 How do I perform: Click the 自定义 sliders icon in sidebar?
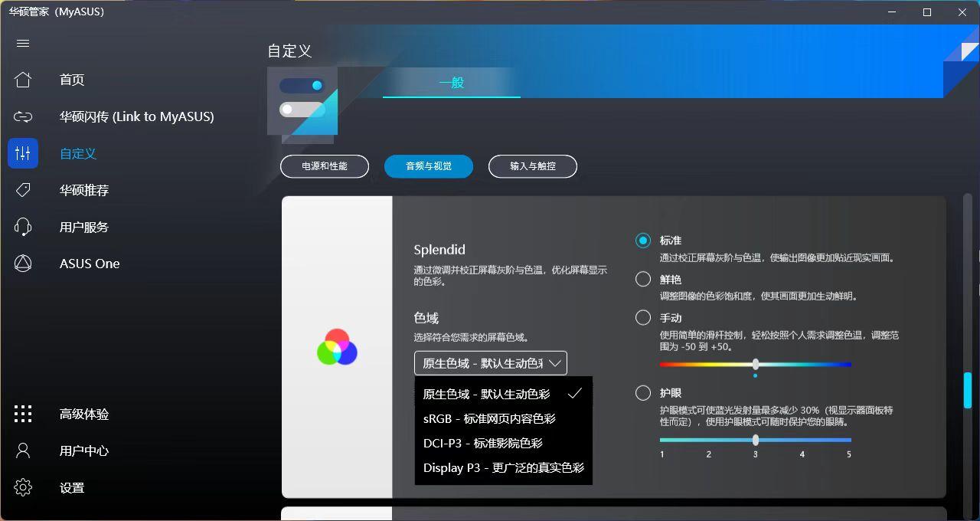[x=23, y=153]
